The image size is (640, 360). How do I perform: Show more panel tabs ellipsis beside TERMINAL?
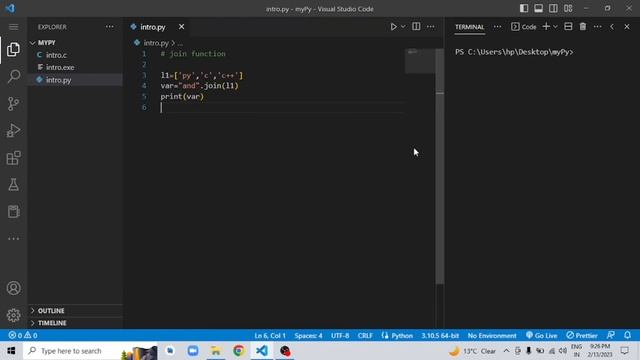coord(497,27)
